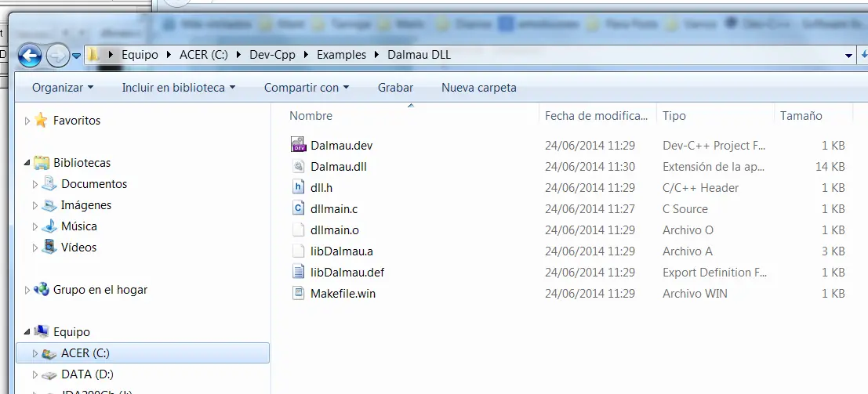868x394 pixels.
Task: Click the Dalmau.dll file name
Action: click(338, 167)
